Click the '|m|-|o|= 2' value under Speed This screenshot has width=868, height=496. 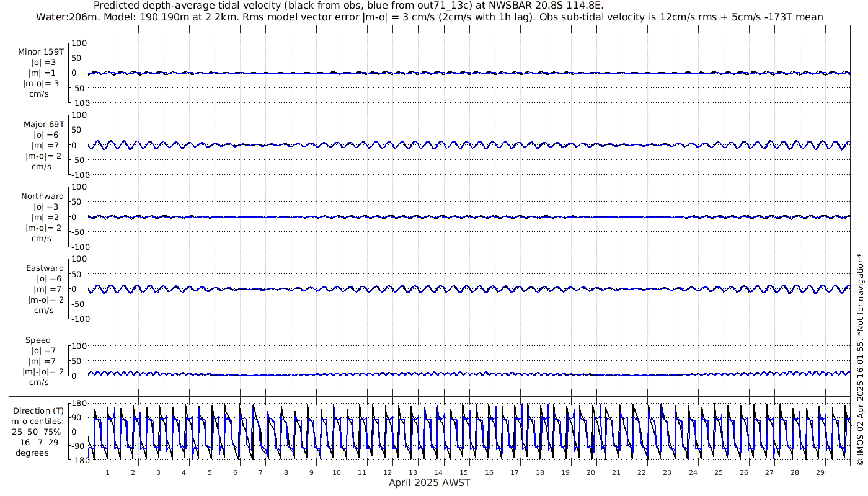point(43,371)
